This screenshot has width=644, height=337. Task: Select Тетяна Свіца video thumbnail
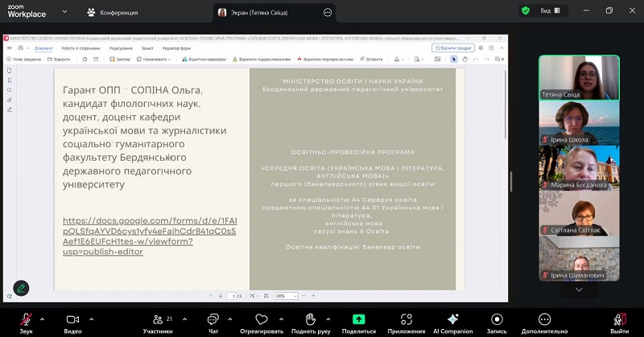(x=579, y=77)
